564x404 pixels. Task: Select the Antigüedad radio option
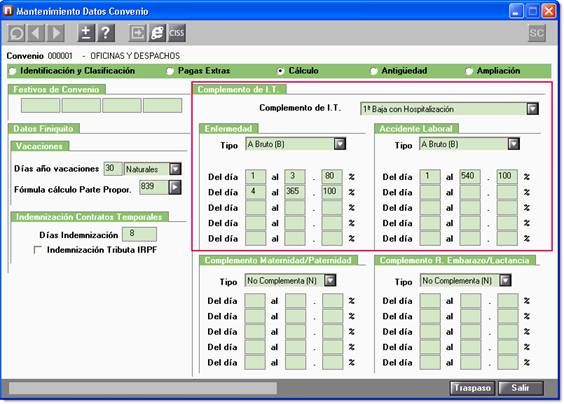pos(374,71)
